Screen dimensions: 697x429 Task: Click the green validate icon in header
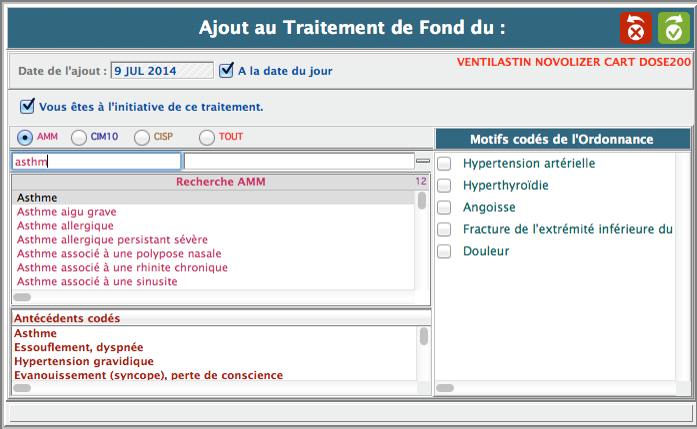click(x=673, y=28)
